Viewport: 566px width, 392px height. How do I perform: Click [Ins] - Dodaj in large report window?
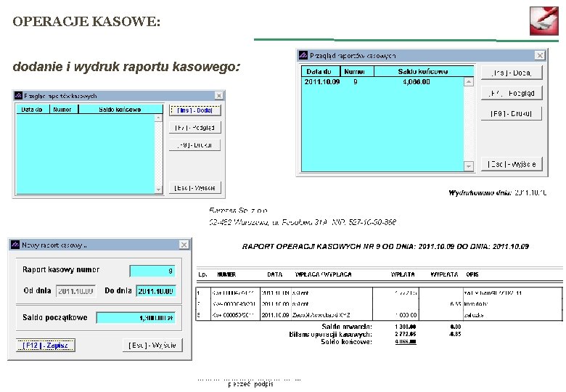512,73
